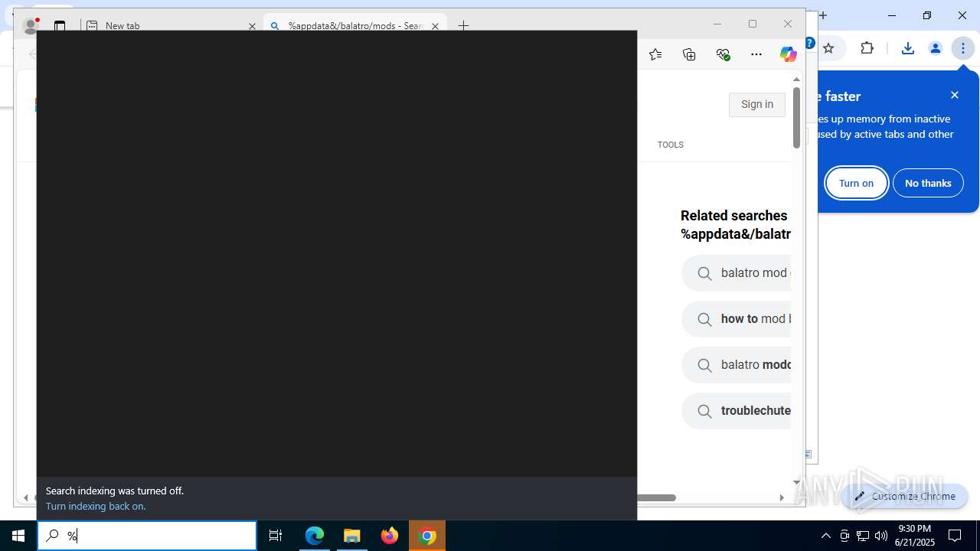The width and height of the screenshot is (980, 551).
Task: Open Chrome Extensions puzzle icon
Action: [867, 48]
